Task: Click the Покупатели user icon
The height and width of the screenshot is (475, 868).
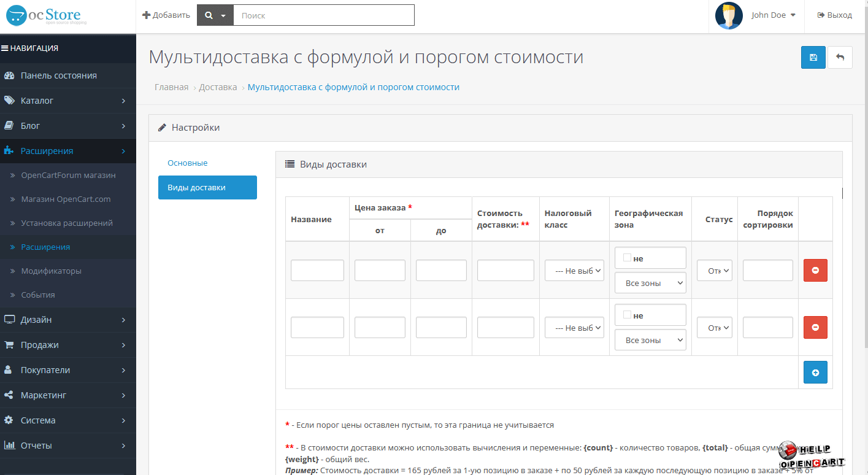Action: pos(9,370)
